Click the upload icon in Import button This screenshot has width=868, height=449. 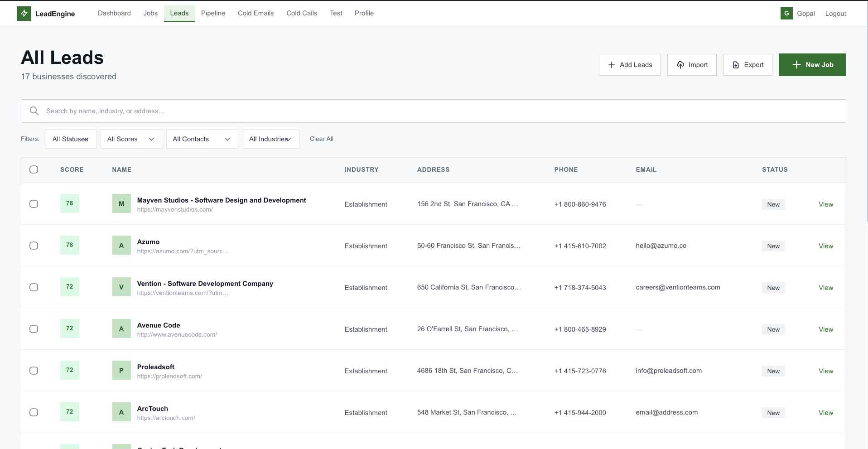pos(681,65)
